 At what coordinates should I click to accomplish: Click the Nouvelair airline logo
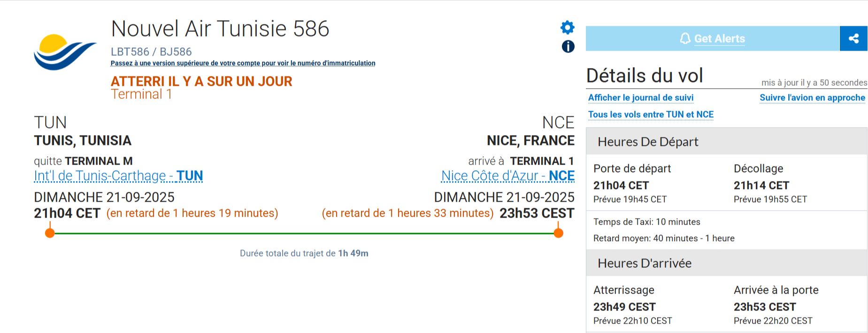[x=65, y=52]
